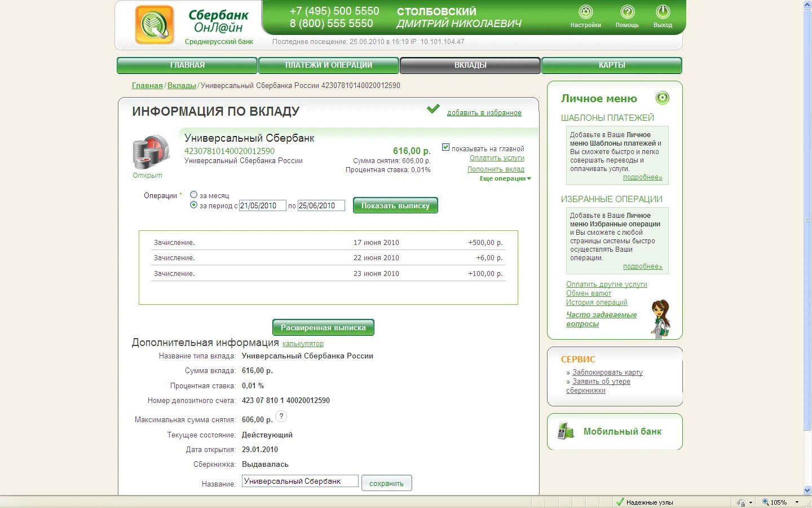The height and width of the screenshot is (508, 812).
Task: Click Часто задаваемые вопросы link
Action: point(601,319)
